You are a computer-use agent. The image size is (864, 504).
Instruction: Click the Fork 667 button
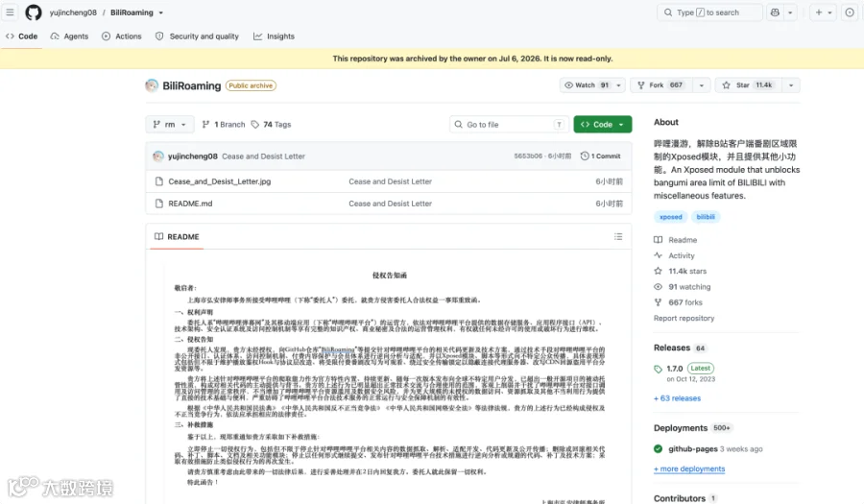(x=660, y=85)
